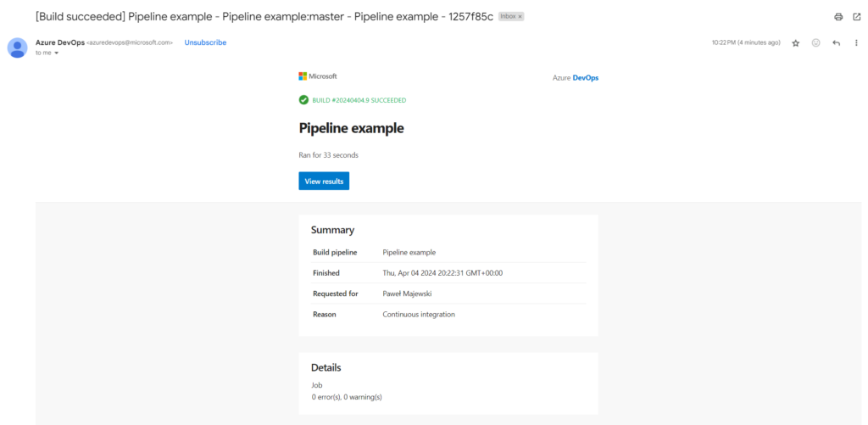868x425 pixels.
Task: Click the Azure DevOps sender name
Action: (x=59, y=42)
